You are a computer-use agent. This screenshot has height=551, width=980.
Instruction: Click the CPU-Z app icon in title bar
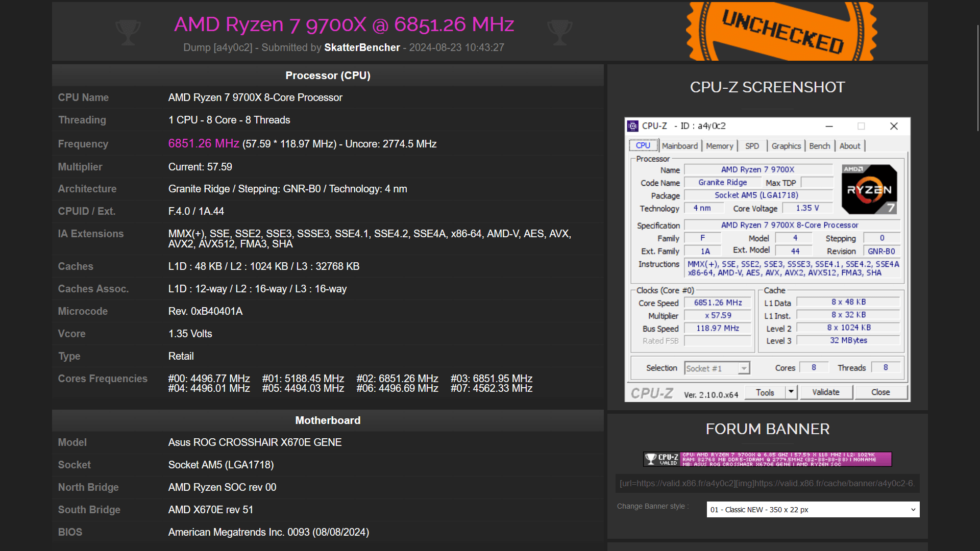(x=633, y=126)
